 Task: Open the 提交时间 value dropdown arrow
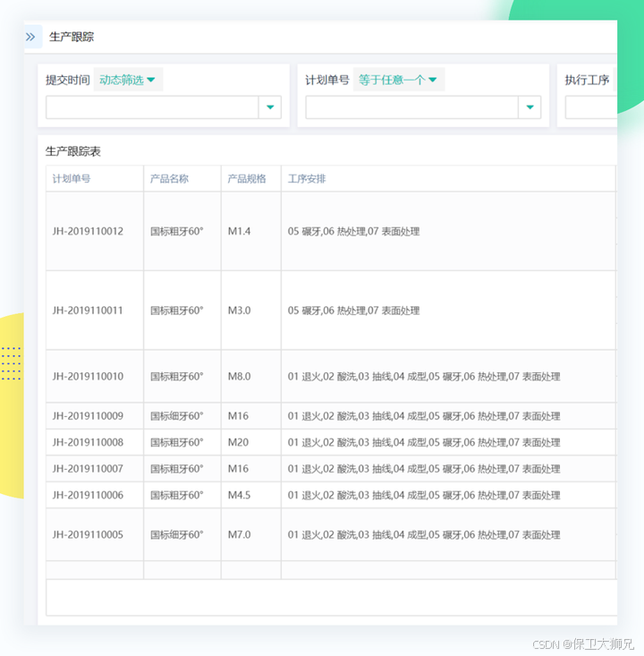click(270, 107)
